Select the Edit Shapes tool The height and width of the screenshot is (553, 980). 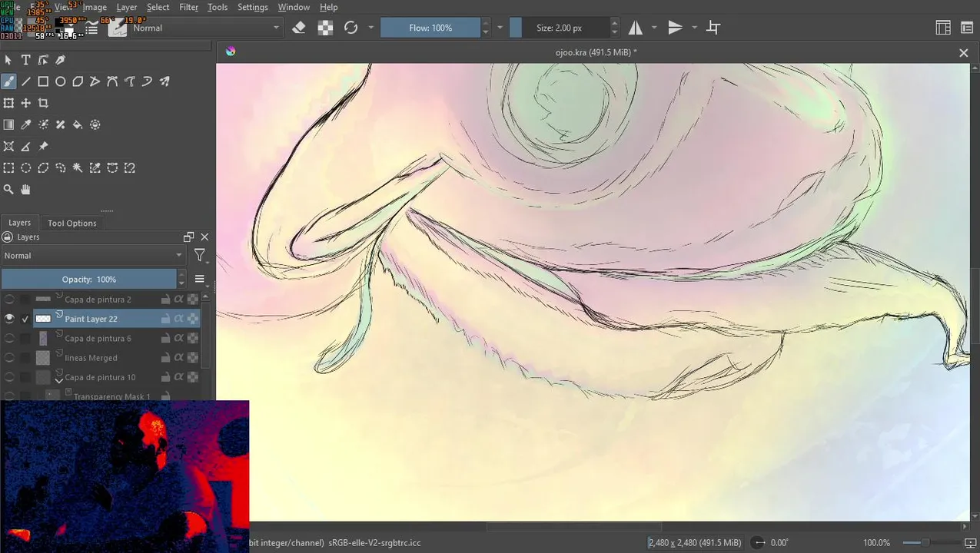click(43, 60)
